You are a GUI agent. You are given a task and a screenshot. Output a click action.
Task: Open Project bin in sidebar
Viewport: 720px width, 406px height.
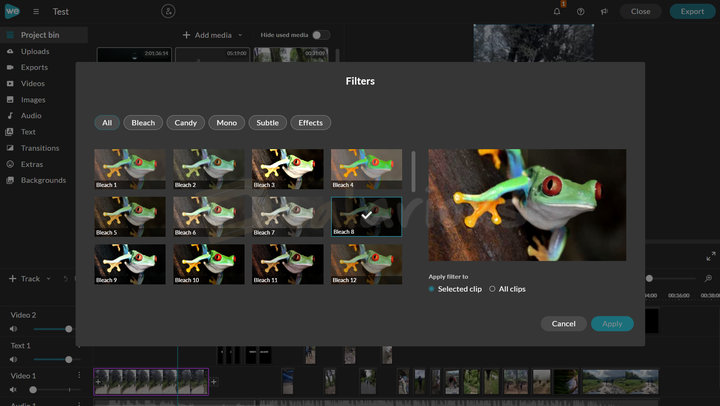pos(44,35)
